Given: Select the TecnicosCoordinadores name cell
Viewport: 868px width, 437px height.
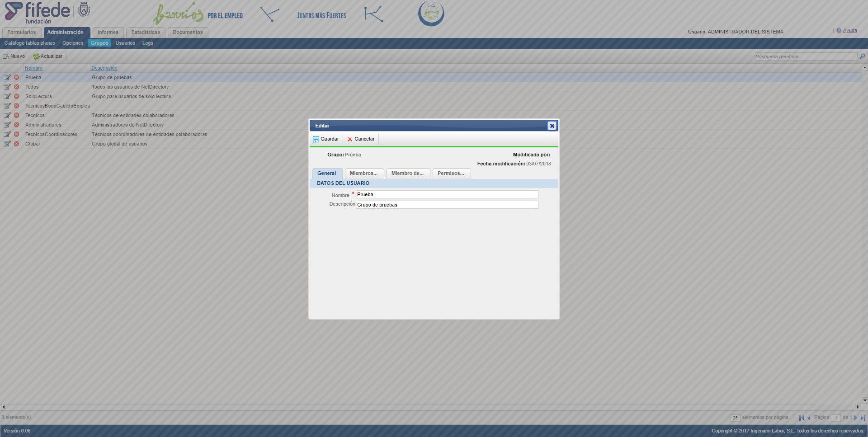Looking at the screenshot, I should 51,134.
